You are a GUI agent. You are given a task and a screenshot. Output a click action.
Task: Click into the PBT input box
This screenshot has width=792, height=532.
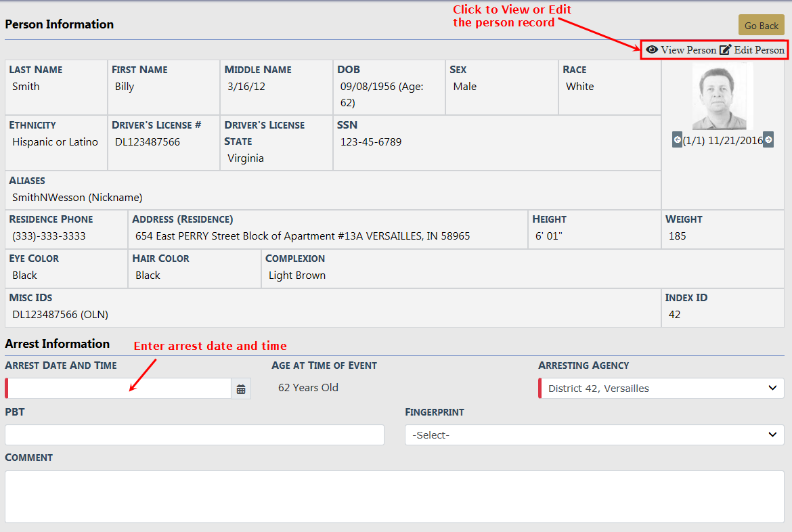click(194, 435)
